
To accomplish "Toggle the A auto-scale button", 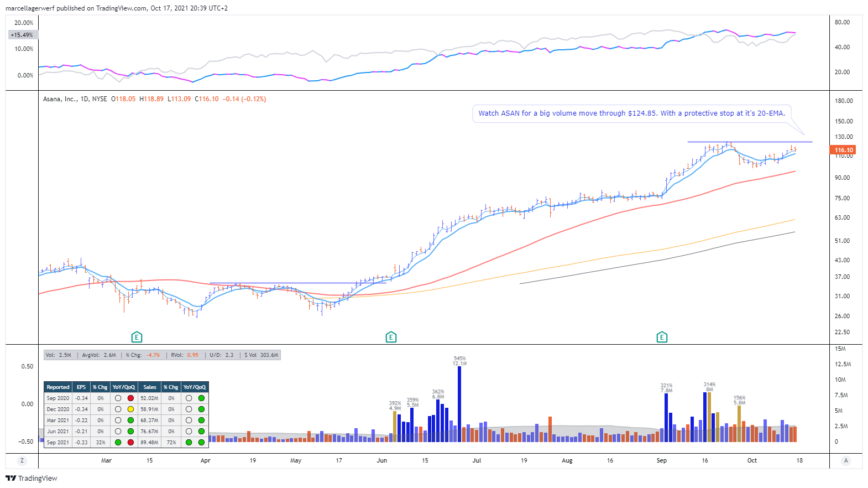I will pos(846,460).
